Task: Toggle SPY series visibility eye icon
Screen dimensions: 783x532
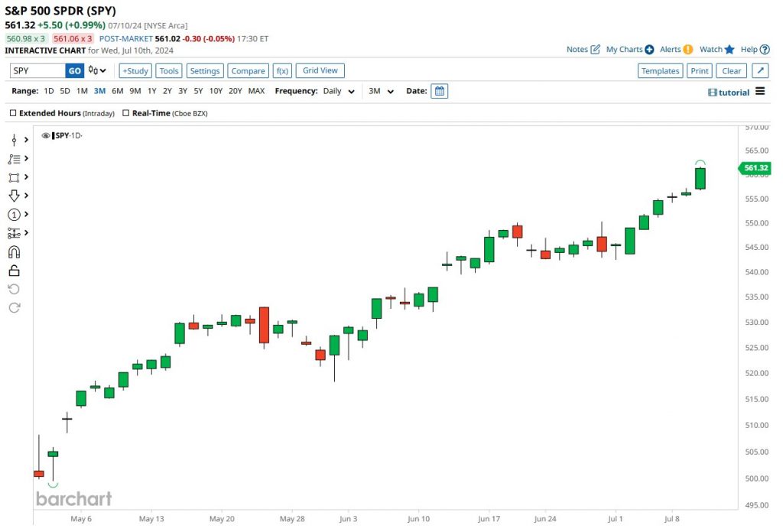Action: [x=46, y=136]
